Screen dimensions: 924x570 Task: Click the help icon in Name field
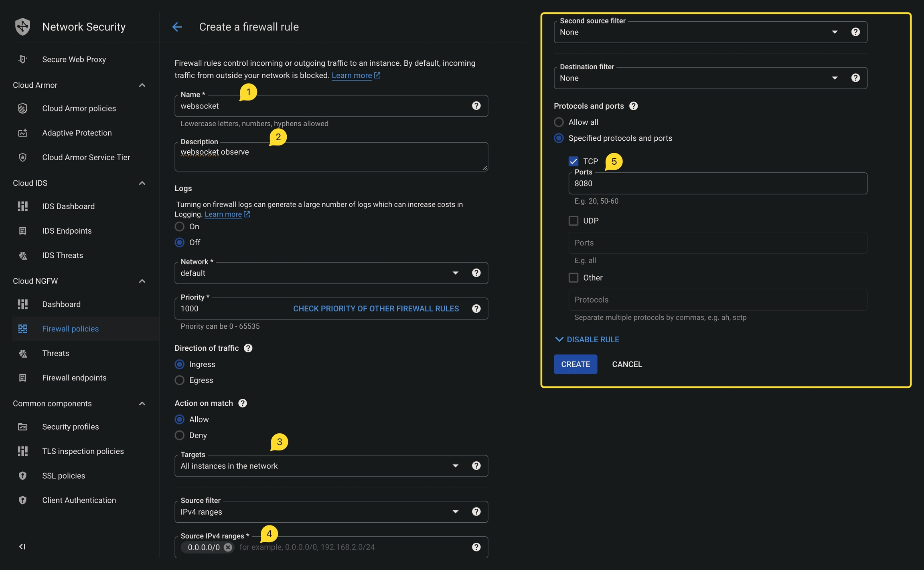click(x=476, y=106)
